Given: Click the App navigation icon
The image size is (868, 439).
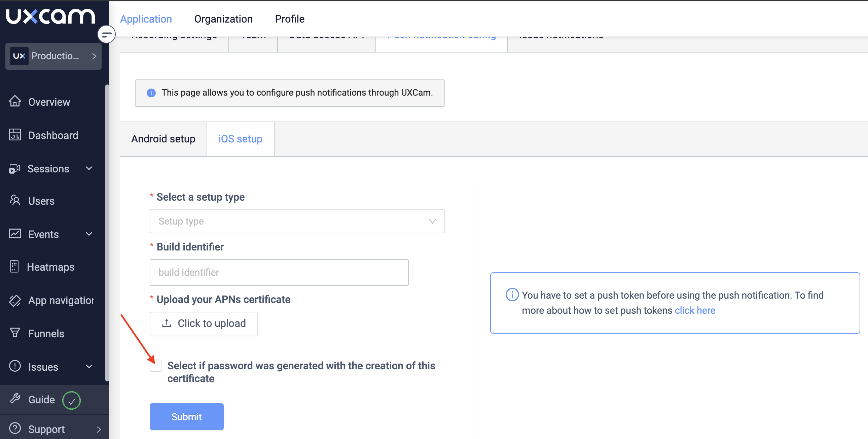Looking at the screenshot, I should coord(15,300).
